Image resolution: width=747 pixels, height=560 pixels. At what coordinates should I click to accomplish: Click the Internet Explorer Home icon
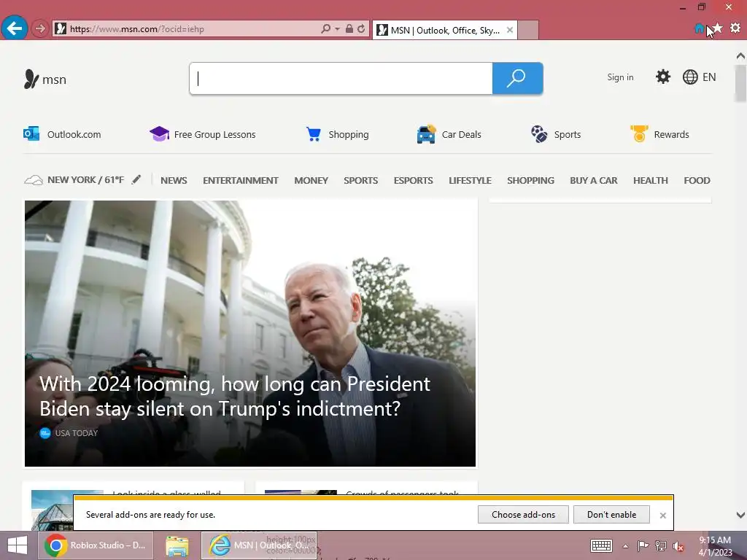pyautogui.click(x=699, y=28)
